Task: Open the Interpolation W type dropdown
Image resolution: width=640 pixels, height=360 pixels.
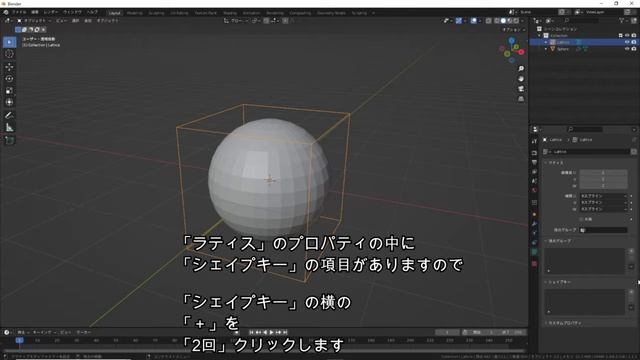Action: click(x=603, y=209)
